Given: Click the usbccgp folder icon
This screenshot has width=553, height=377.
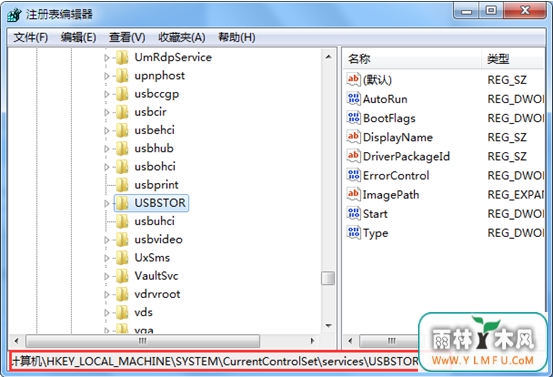Looking at the screenshot, I should pos(122,94).
